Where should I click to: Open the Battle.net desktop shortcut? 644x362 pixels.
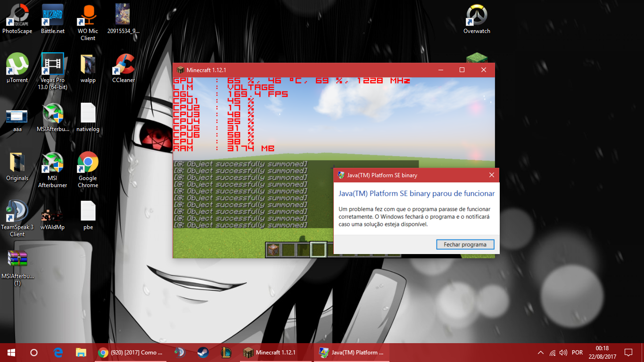click(53, 19)
